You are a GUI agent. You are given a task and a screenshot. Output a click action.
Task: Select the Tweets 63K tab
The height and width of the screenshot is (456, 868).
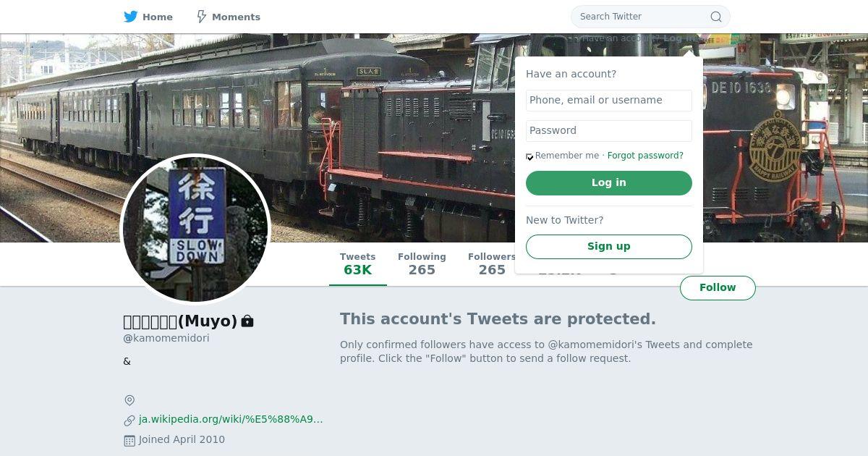click(357, 264)
